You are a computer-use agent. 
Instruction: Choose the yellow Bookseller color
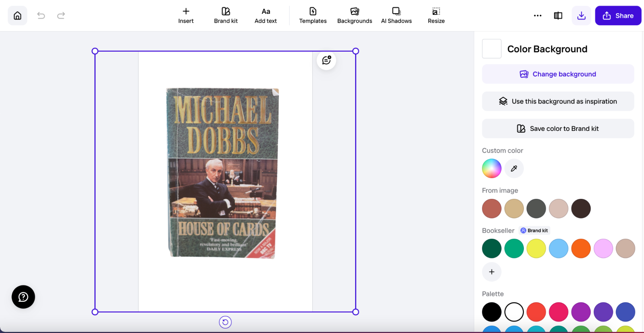536,249
